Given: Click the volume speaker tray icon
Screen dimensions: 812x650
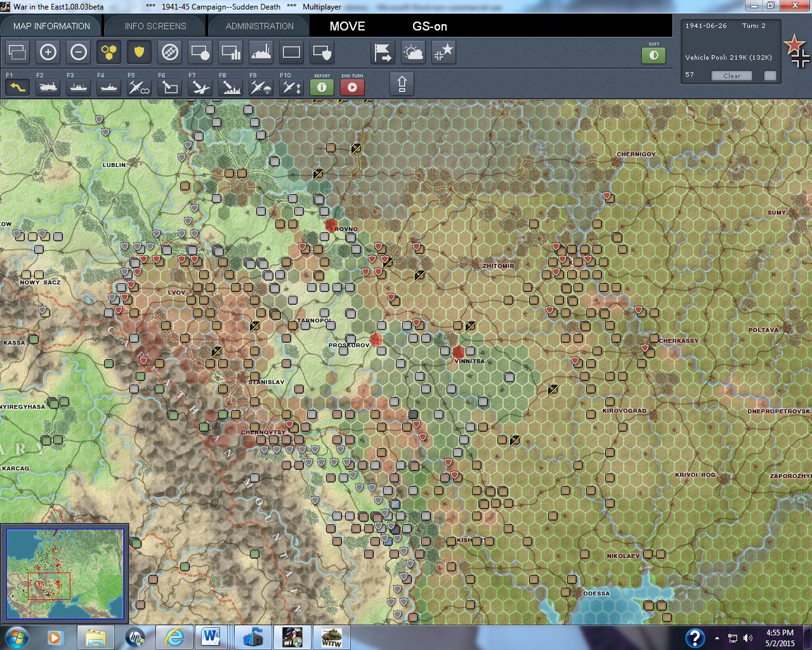Looking at the screenshot, I should click(747, 638).
